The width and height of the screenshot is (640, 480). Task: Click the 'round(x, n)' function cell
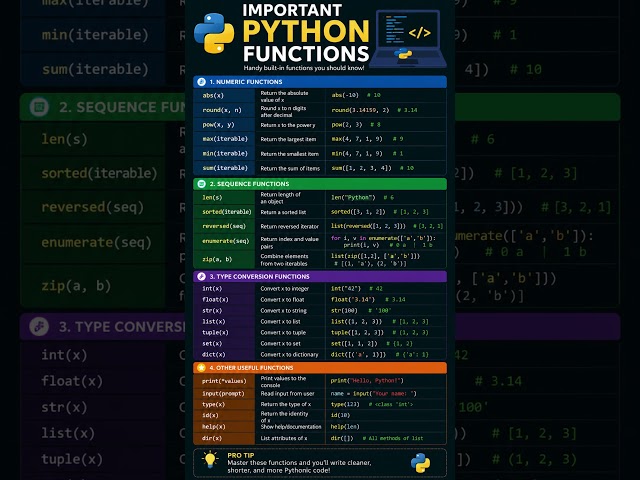point(222,110)
